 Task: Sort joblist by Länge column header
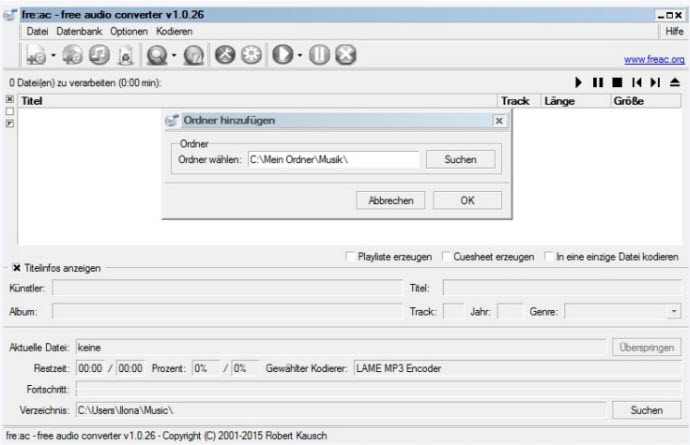click(576, 101)
